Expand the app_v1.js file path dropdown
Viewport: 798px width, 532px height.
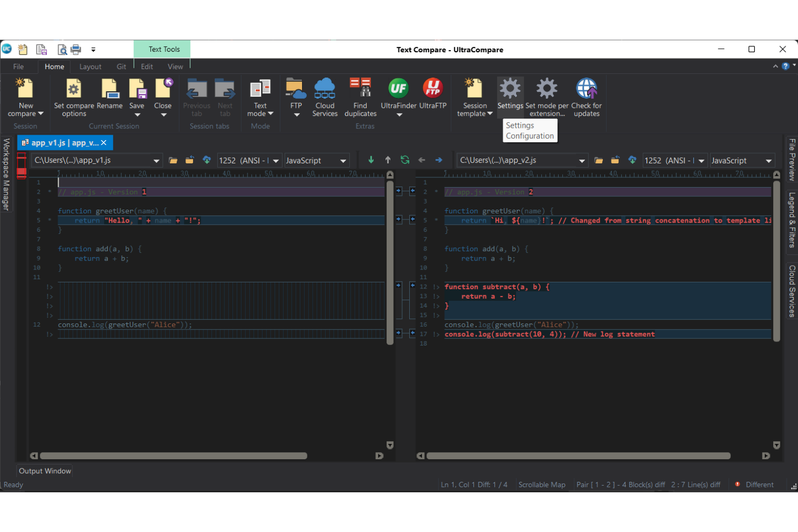[156, 161]
